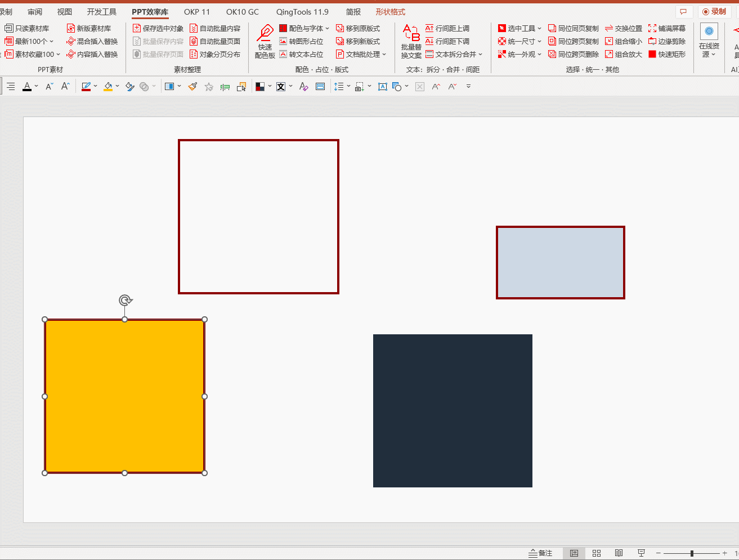This screenshot has width=739, height=560.
Task: Click 移到新版式
Action: pos(358,41)
